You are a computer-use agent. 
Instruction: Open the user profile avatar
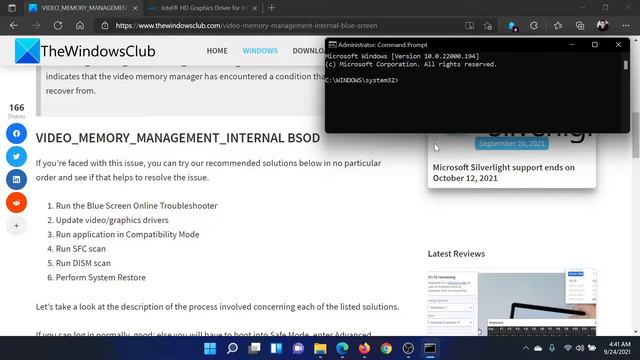click(x=602, y=26)
